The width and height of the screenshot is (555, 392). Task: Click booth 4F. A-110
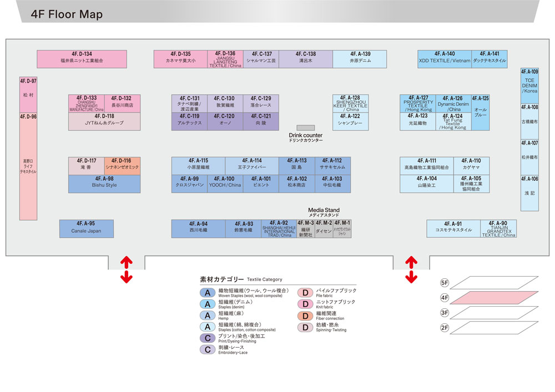(471, 166)
